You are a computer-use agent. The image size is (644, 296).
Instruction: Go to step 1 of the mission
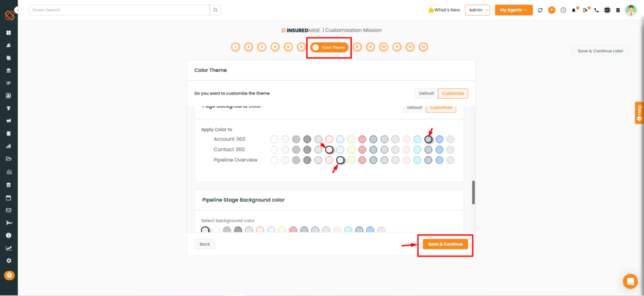coord(235,47)
